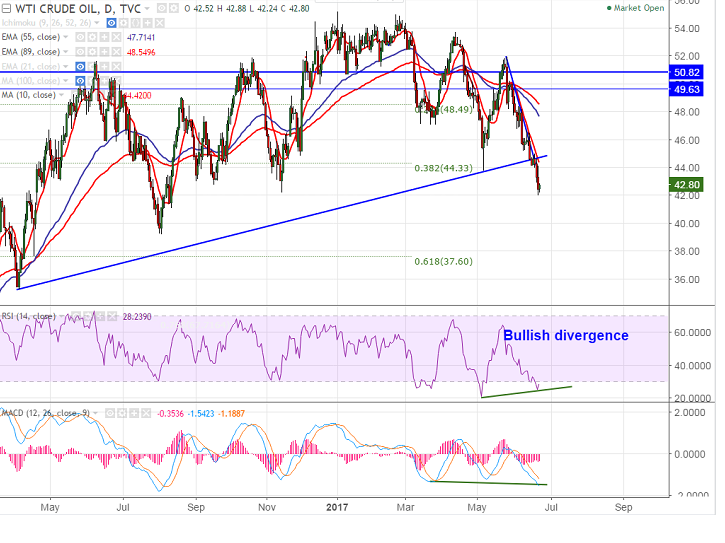725x543 pixels.
Task: Click the RSI value 28.2390
Action: point(137,317)
